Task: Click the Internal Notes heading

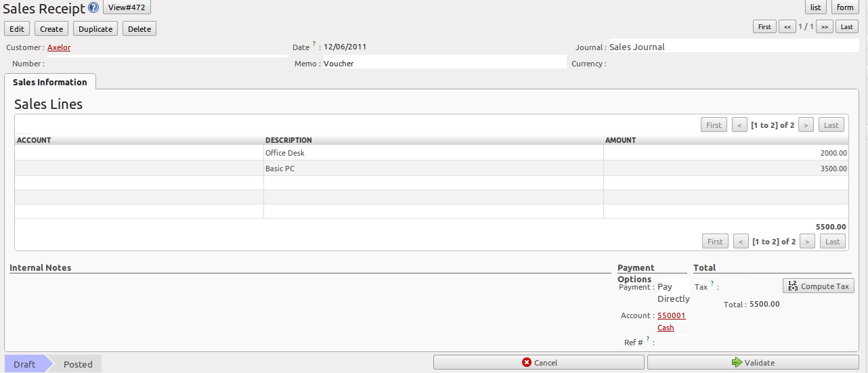Action: 41,267
